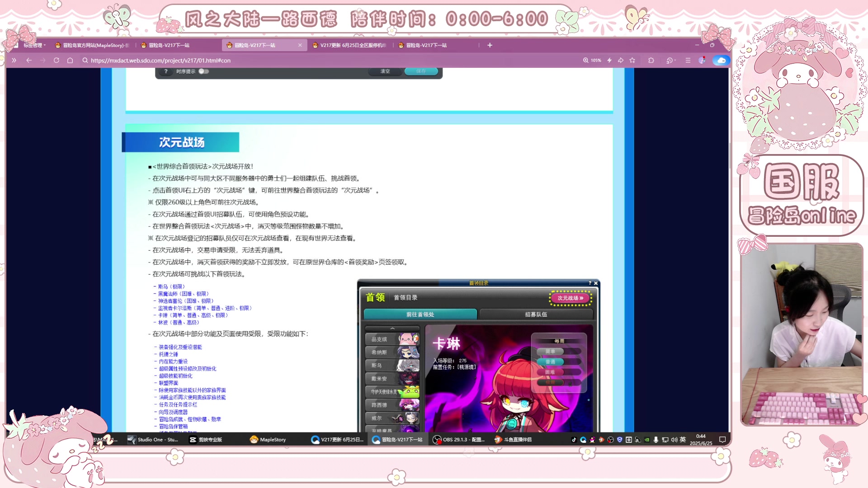868x488 pixels.
Task: Choose the 普通 difficulty option
Action: pyautogui.click(x=550, y=362)
